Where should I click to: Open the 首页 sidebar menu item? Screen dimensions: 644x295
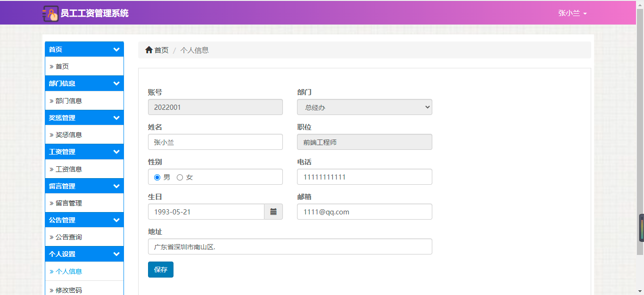(84, 66)
